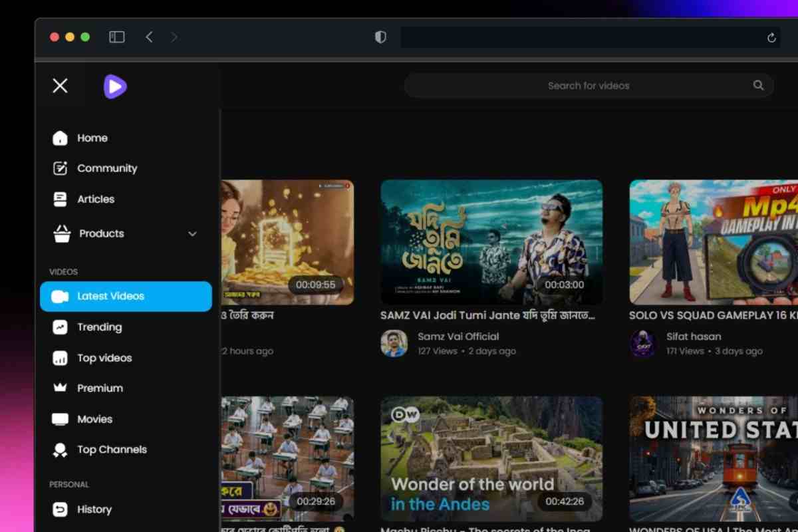Open Movies section
The width and height of the screenshot is (798, 532).
(94, 419)
